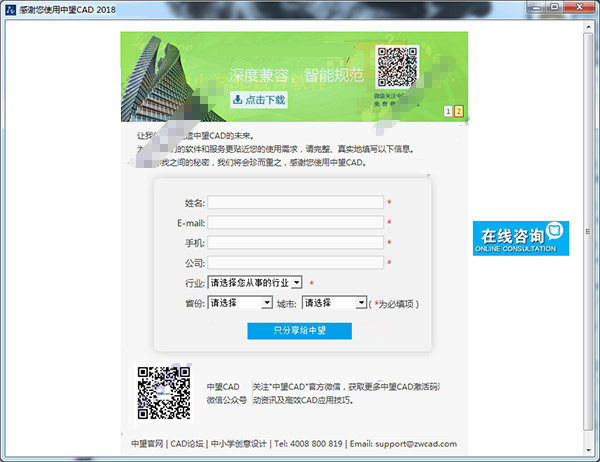The image size is (600, 462).
Task: Open the 城市 city dropdown
Action: (x=334, y=303)
